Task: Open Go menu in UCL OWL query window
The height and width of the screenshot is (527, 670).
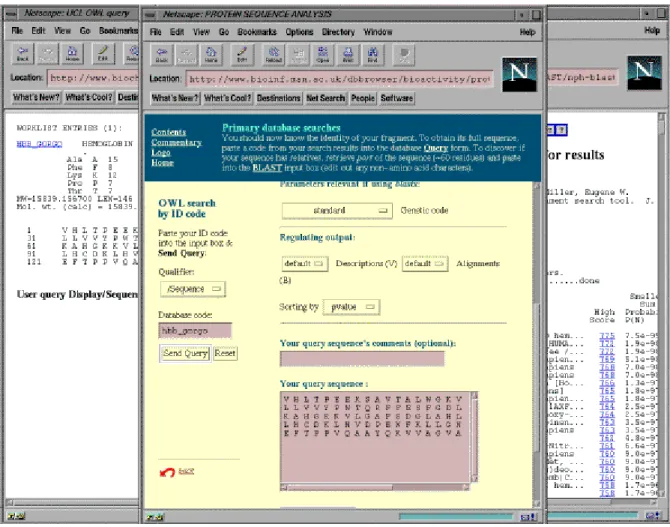Action: [x=85, y=31]
